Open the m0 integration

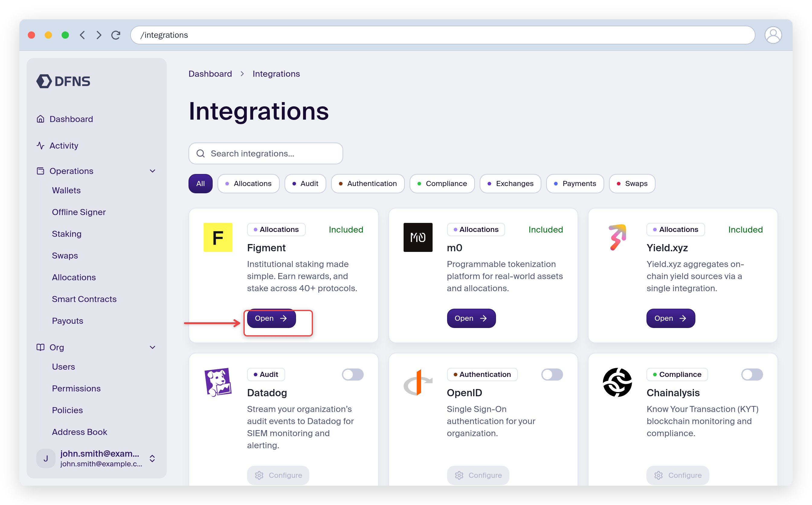point(471,318)
